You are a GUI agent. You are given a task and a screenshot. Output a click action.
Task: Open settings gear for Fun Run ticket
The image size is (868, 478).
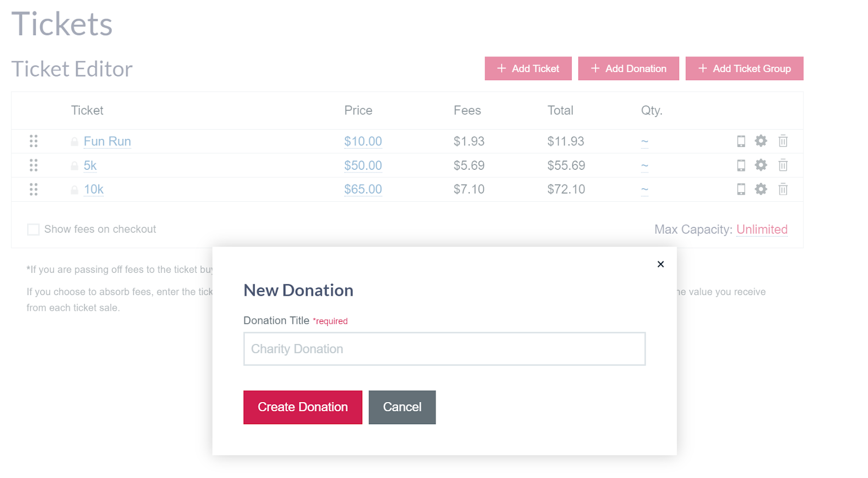pyautogui.click(x=761, y=141)
